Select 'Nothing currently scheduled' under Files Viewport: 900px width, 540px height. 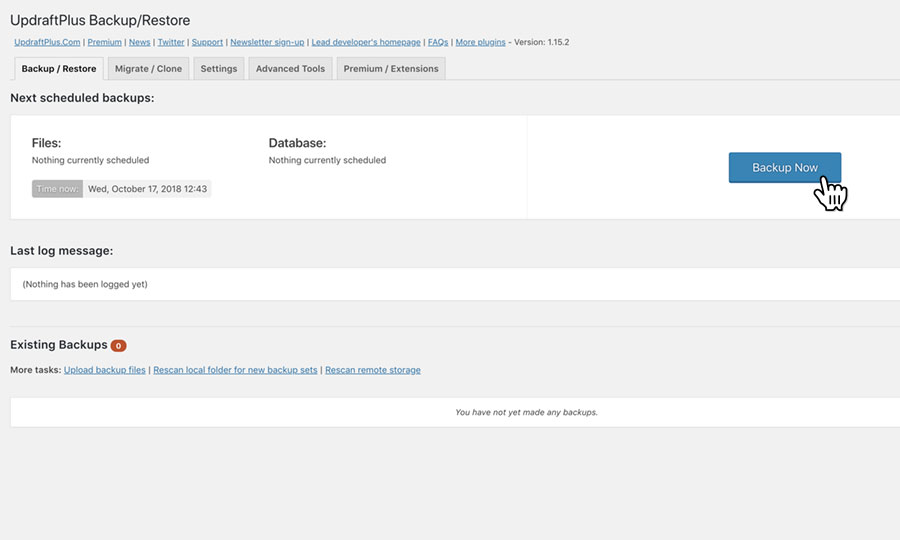pyautogui.click(x=90, y=160)
